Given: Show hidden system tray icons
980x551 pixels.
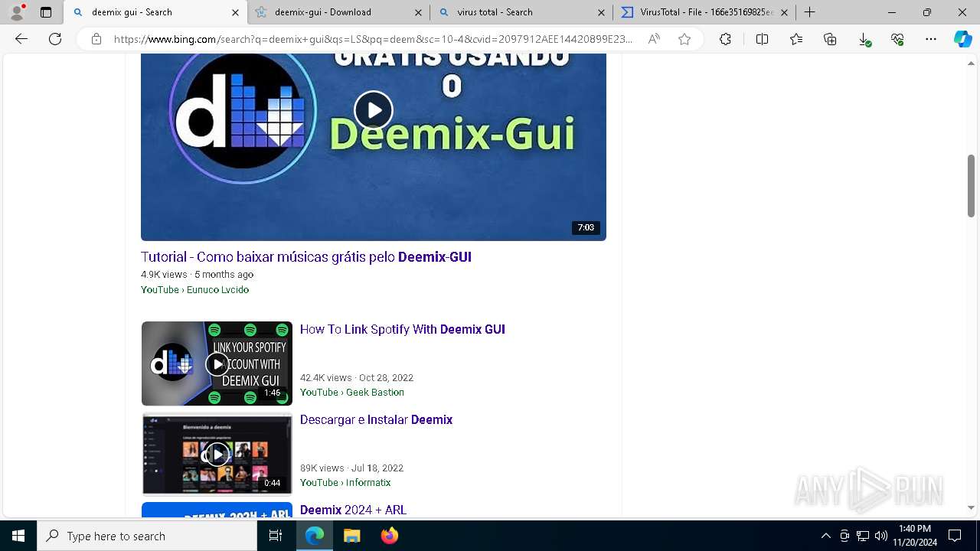Looking at the screenshot, I should click(825, 536).
